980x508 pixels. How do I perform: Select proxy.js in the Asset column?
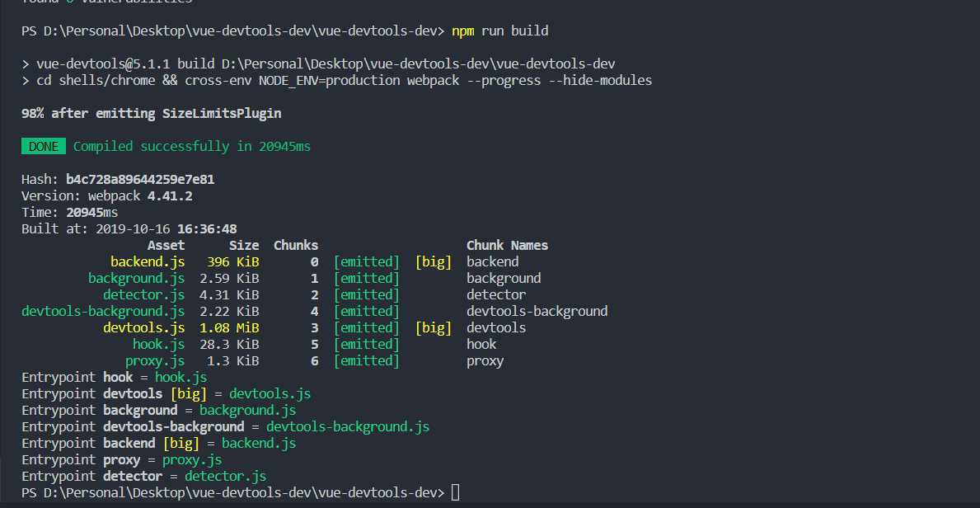155,361
